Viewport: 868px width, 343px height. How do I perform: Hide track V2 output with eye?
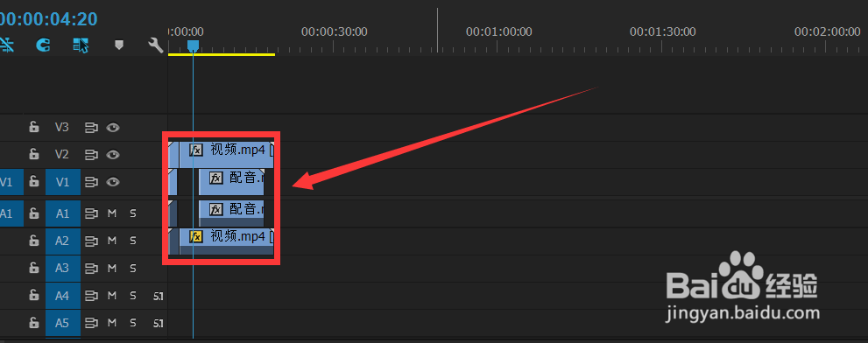(x=113, y=154)
